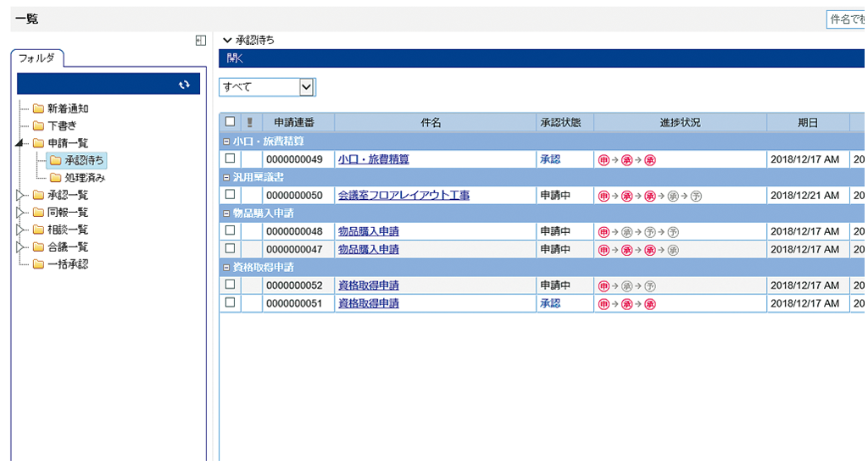Click 承認 status link in row 0000000051

[x=550, y=303]
